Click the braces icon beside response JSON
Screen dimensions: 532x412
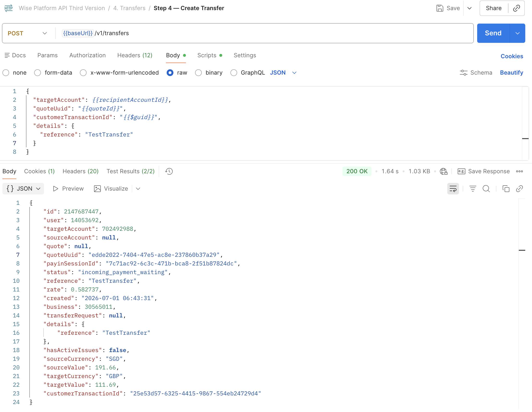[10, 189]
